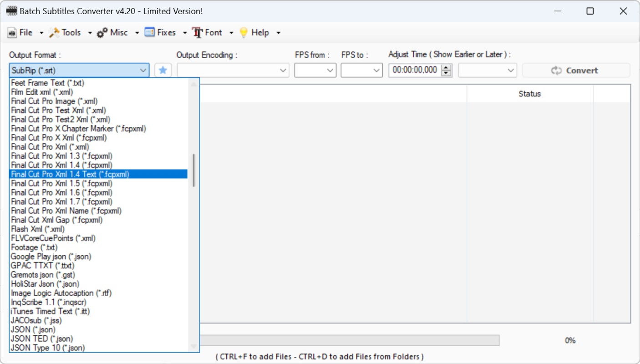Image resolution: width=640 pixels, height=364 pixels.
Task: Decrease the Adjust Time value with down arrow
Action: (447, 74)
